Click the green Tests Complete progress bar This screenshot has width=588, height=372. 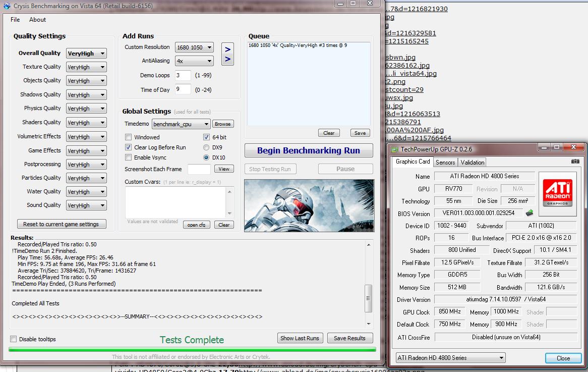click(192, 349)
